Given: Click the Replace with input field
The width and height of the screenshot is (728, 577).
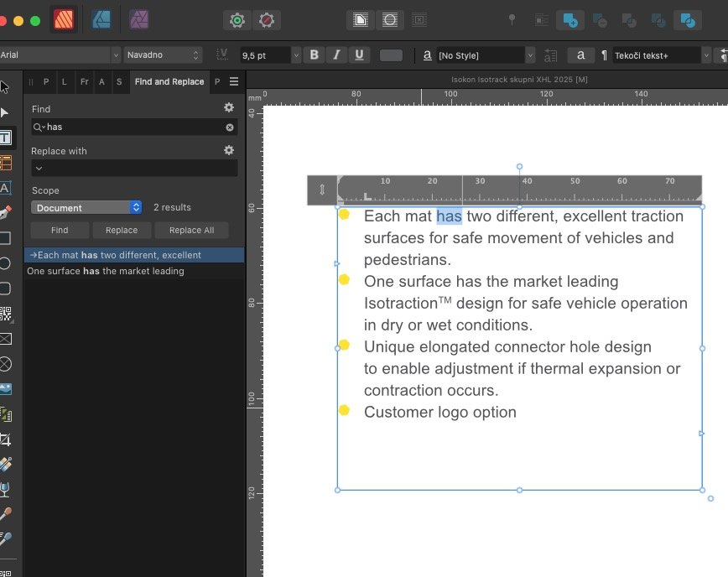Looking at the screenshot, I should click(134, 168).
